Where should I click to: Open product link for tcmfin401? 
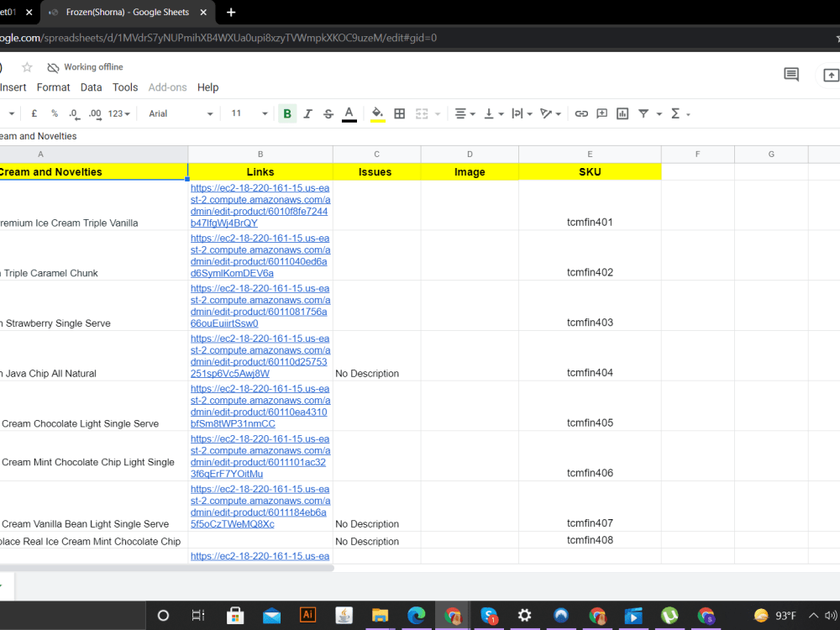(x=260, y=205)
